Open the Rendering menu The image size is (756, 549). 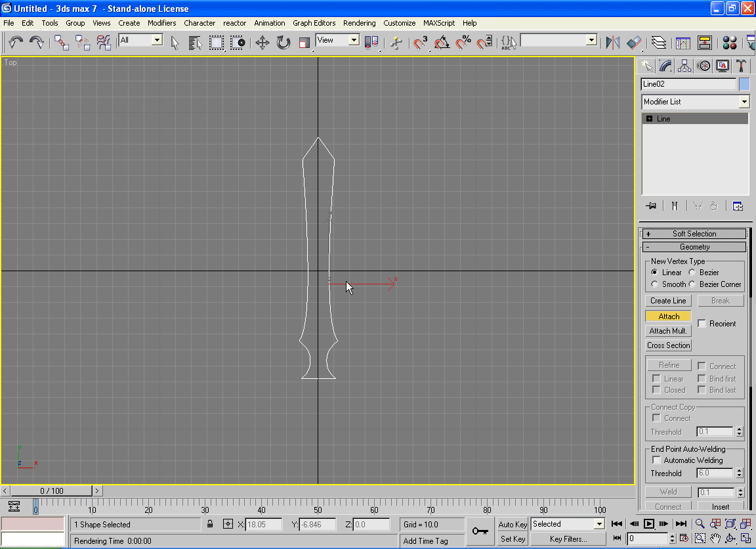pos(359,23)
